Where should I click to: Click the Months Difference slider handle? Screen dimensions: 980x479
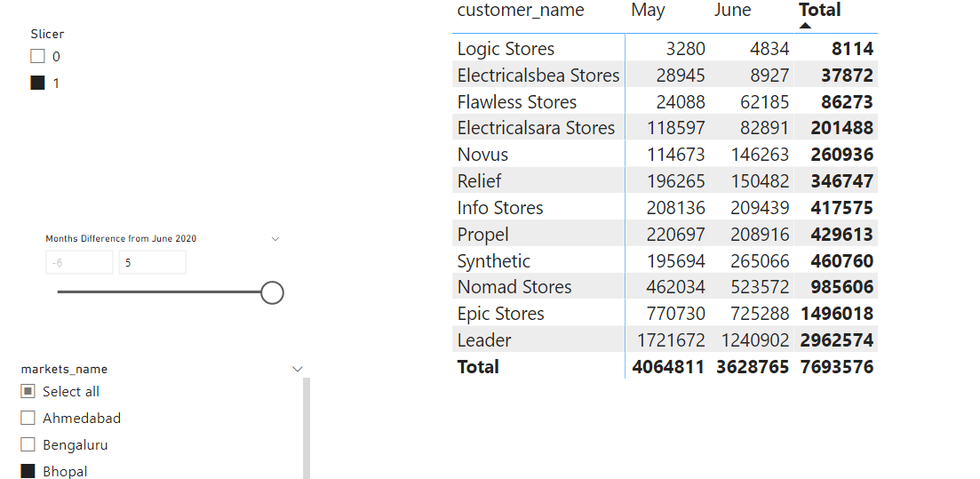click(x=273, y=292)
